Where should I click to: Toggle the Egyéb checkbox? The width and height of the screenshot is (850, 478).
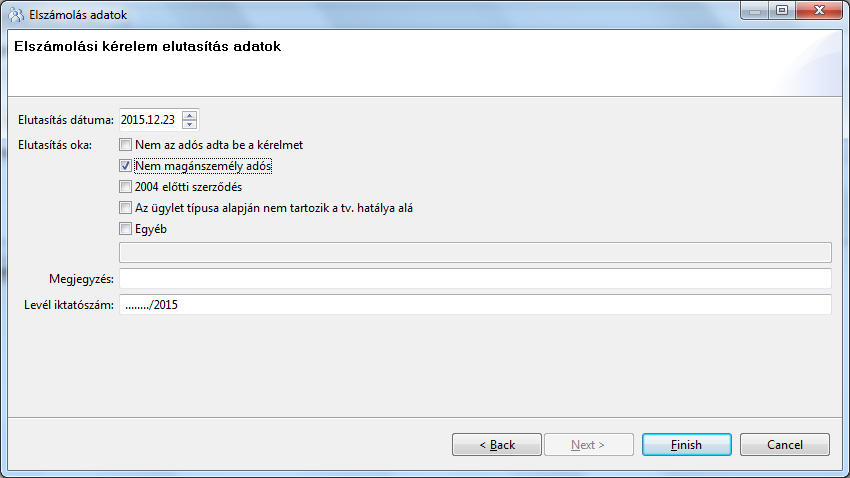pyautogui.click(x=126, y=229)
